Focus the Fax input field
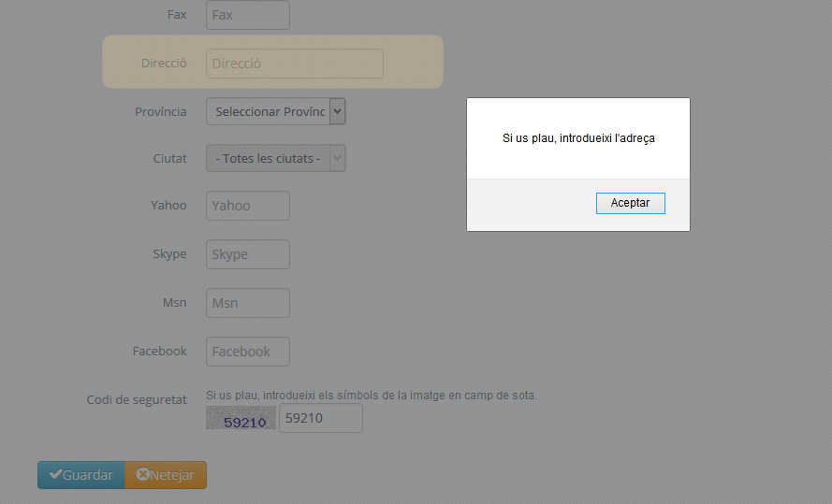The width and height of the screenshot is (832, 504). [x=248, y=15]
